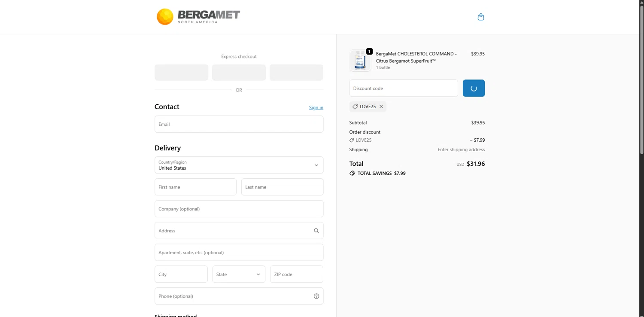Viewport: 644px width, 317px height.
Task: Click the middle express checkout button
Action: coord(239,73)
